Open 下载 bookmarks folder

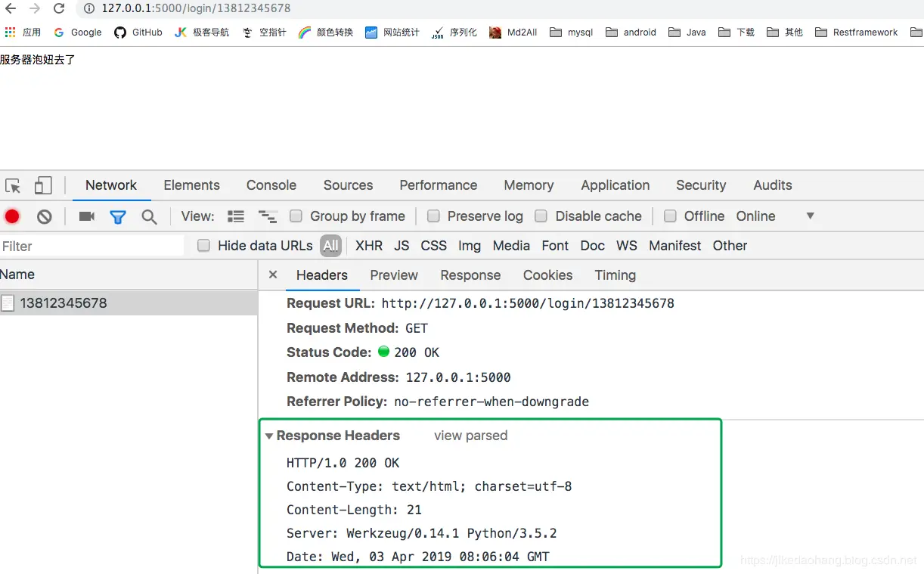coord(736,33)
